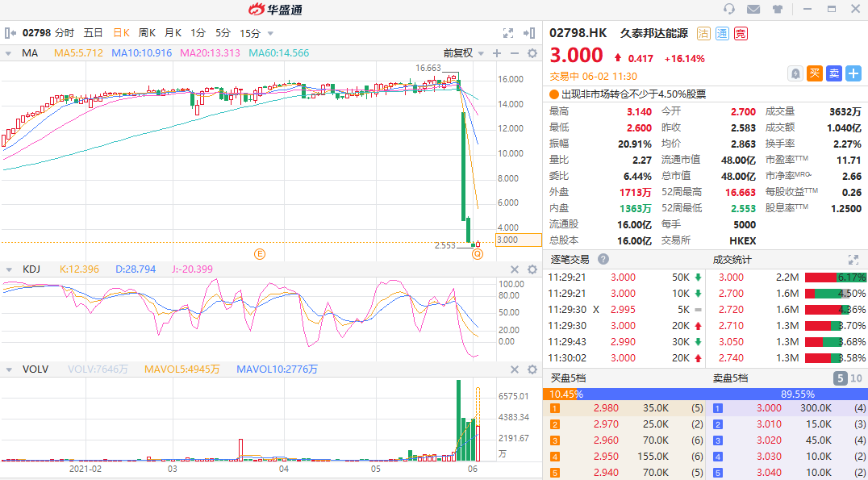Select 10-level order book toggle
The width and height of the screenshot is (868, 480).
pyautogui.click(x=856, y=378)
